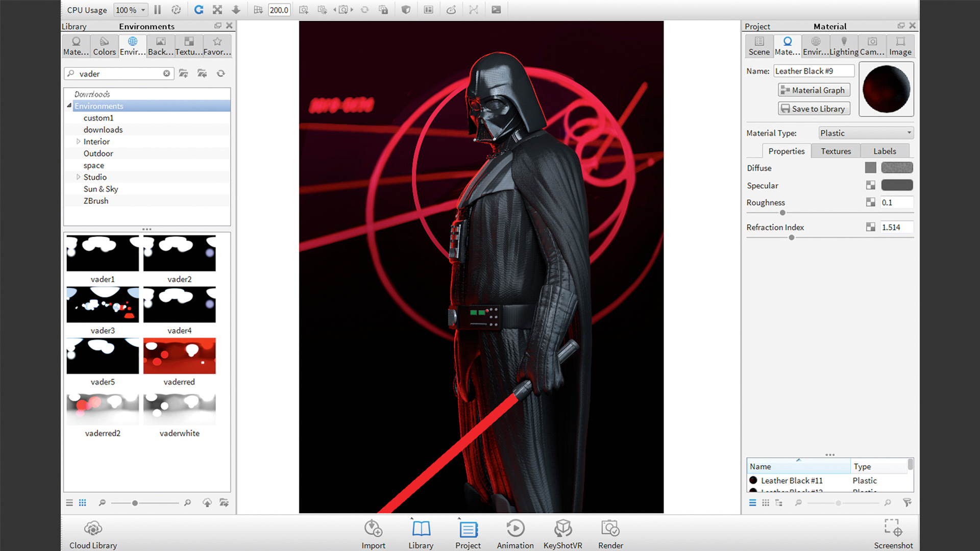Adjust the Refraction Index slider

(792, 238)
